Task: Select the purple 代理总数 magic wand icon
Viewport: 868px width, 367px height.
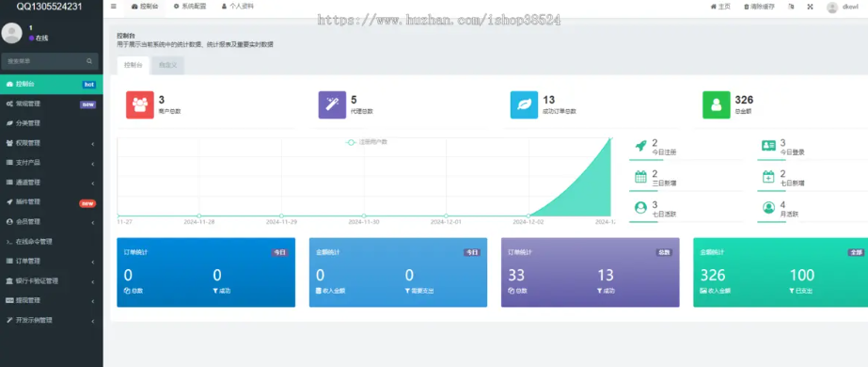Action: (x=332, y=104)
